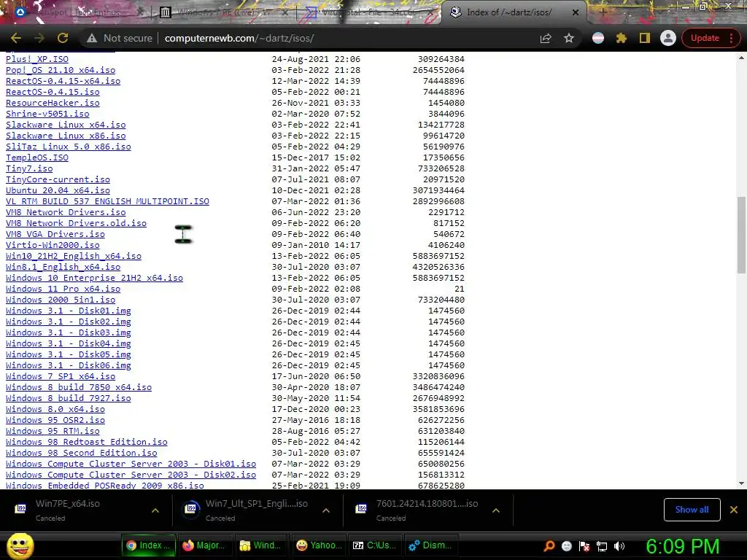Close the downloads bar
This screenshot has width=747, height=560.
pyautogui.click(x=734, y=510)
